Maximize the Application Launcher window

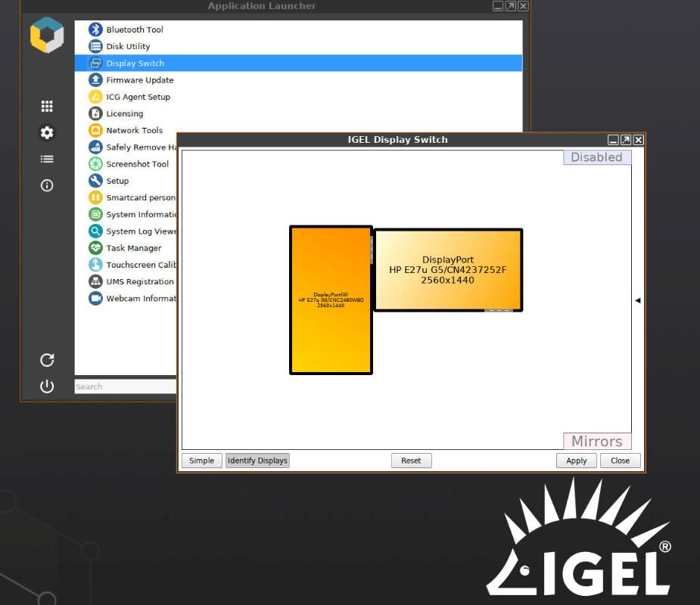pos(511,6)
